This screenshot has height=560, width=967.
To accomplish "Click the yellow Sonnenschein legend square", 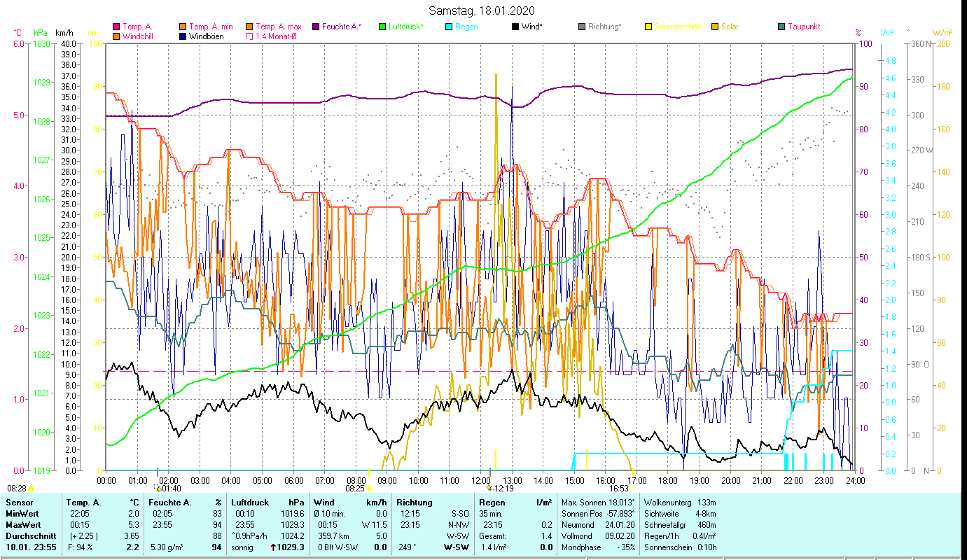I will coord(648,27).
